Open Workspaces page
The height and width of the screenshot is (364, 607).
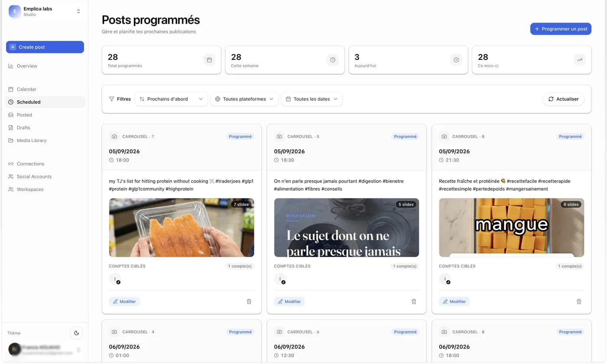click(x=45, y=189)
